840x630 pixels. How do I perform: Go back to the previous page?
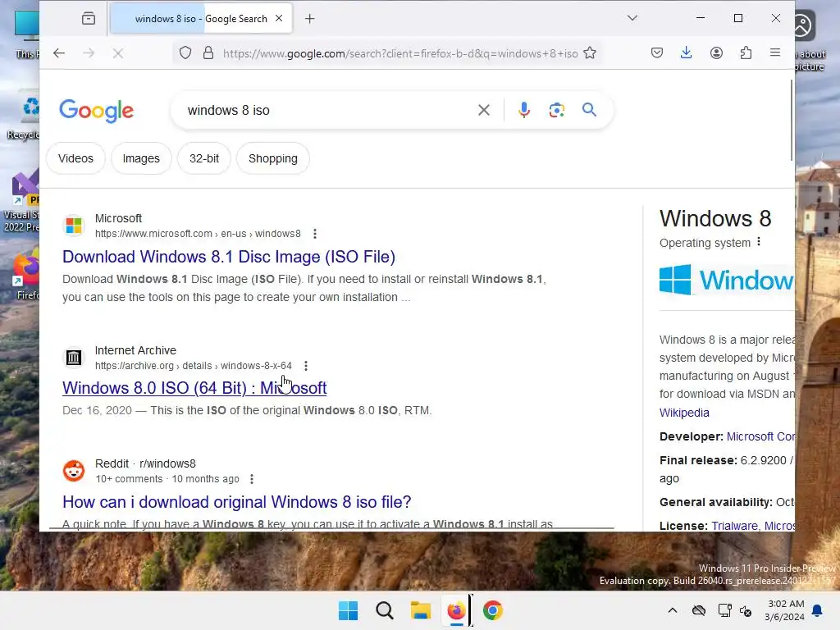click(59, 53)
